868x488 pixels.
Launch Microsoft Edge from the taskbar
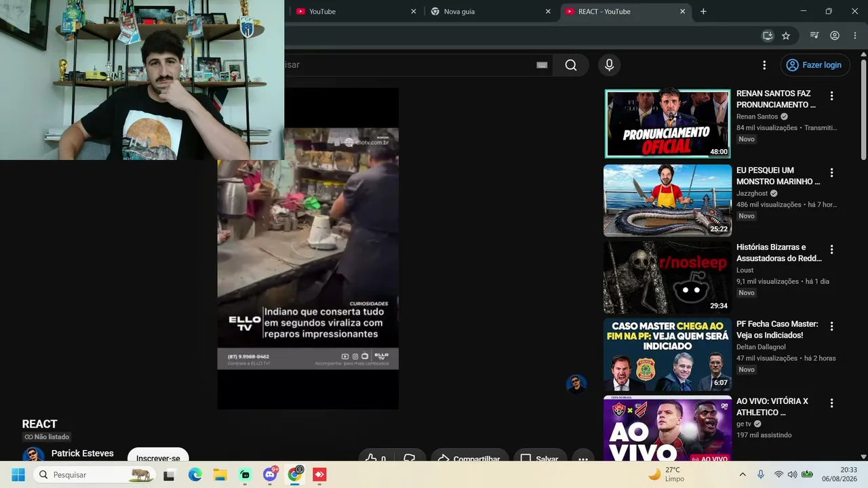point(195,474)
